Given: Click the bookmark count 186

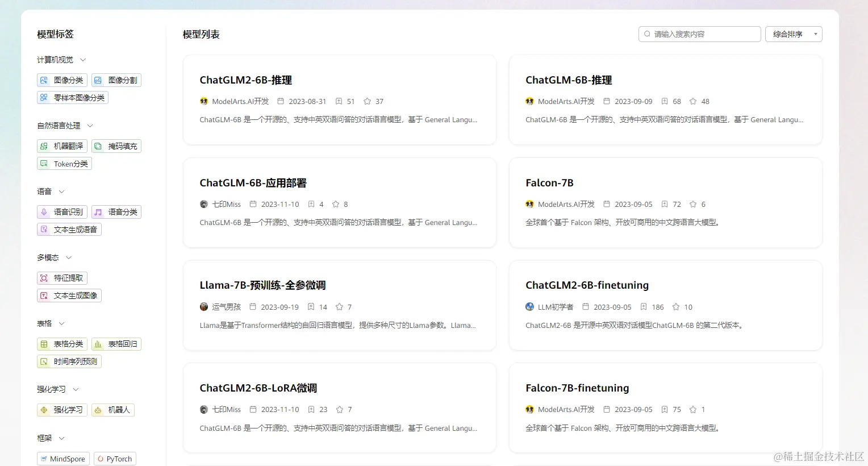Looking at the screenshot, I should (x=658, y=307).
